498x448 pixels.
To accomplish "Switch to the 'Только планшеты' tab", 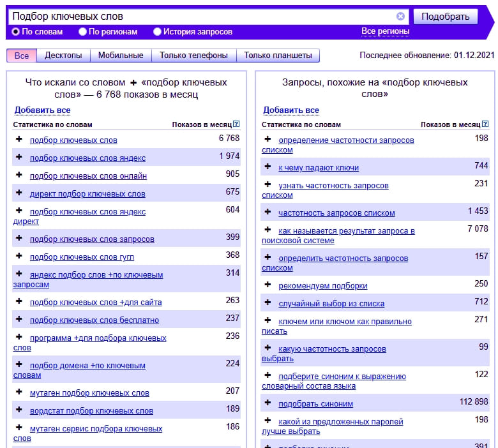I will click(278, 56).
